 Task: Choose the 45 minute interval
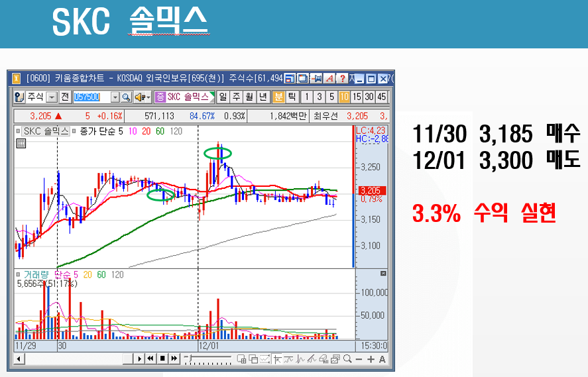381,97
